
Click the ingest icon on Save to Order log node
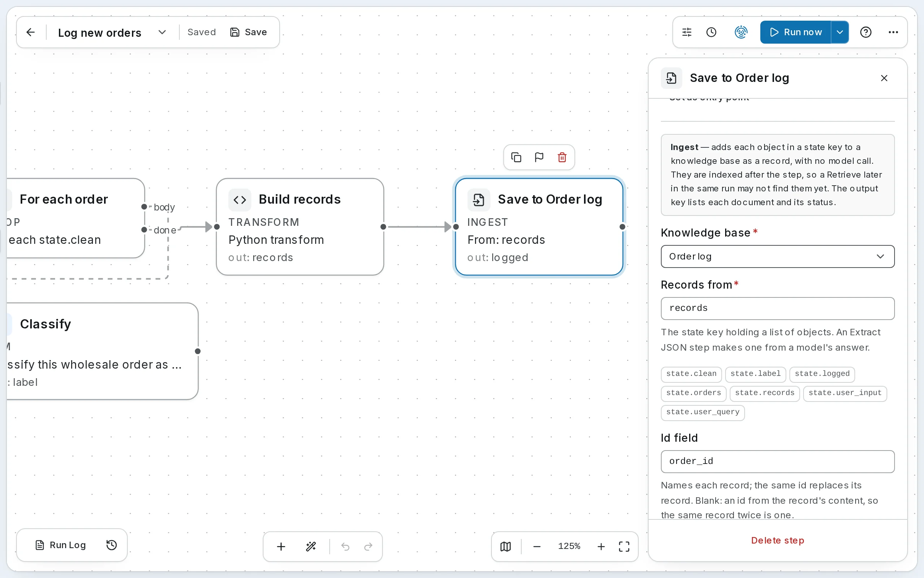tap(479, 200)
